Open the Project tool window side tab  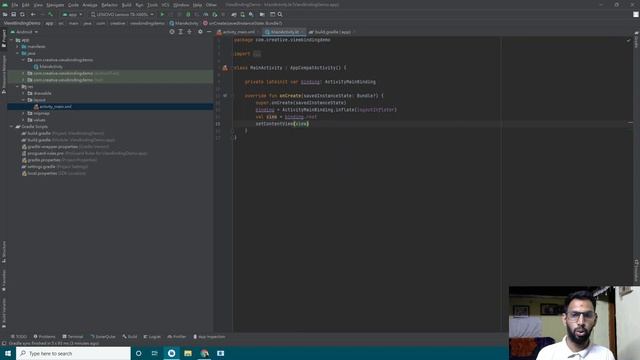pos(4,38)
